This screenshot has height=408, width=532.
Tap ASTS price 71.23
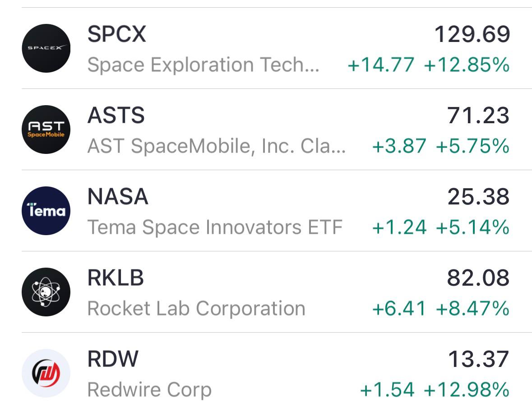478,116
